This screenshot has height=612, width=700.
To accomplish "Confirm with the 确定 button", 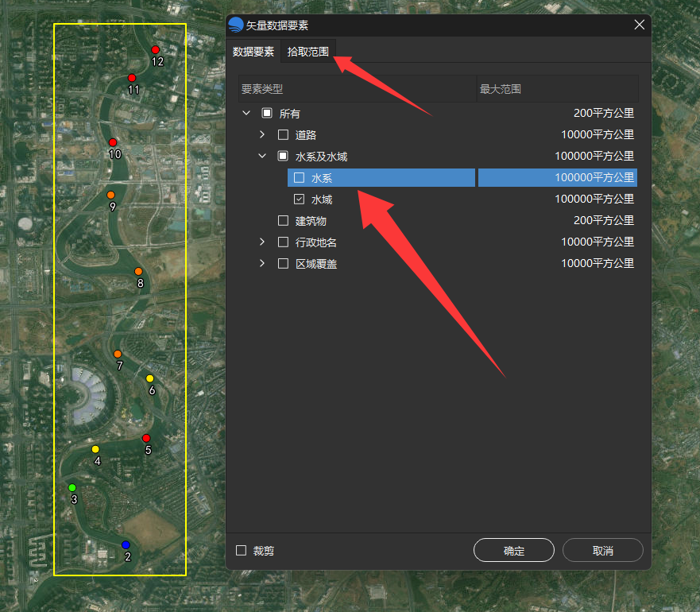I will click(x=514, y=550).
